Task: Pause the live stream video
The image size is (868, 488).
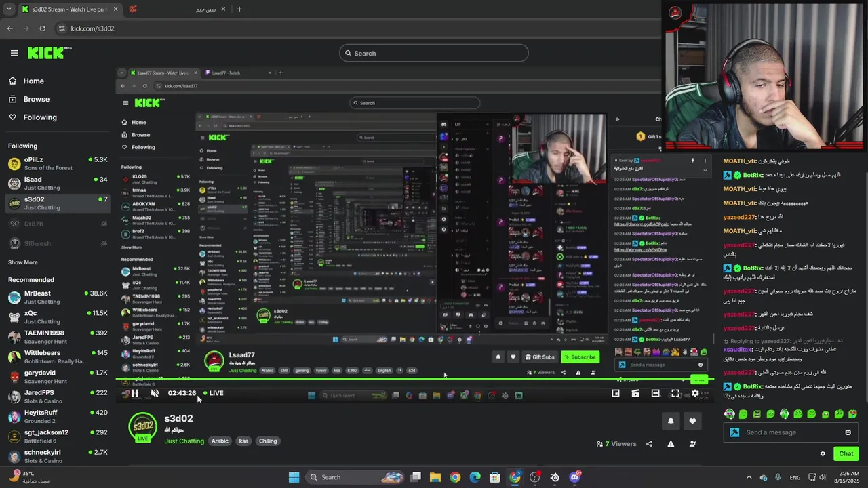Action: [x=134, y=393]
